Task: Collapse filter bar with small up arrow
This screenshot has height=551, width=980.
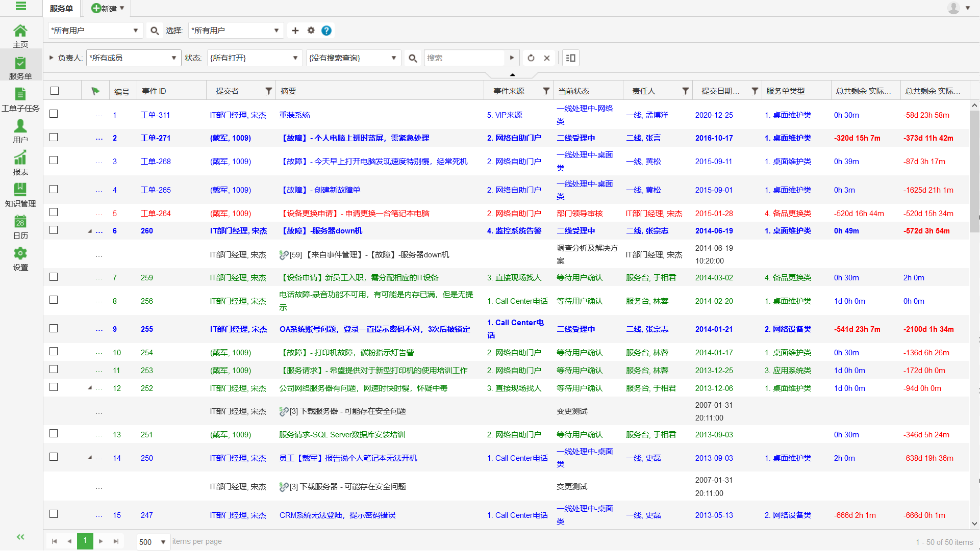Action: [512, 75]
